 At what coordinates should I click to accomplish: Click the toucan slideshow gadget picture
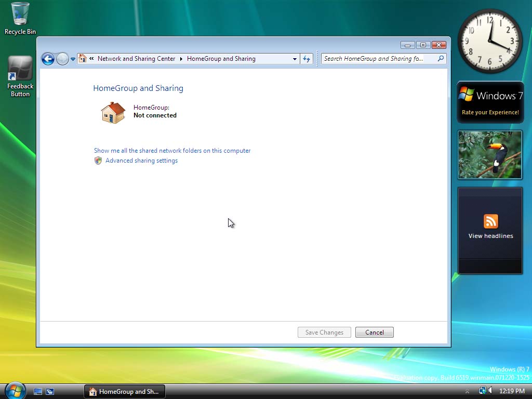click(490, 155)
